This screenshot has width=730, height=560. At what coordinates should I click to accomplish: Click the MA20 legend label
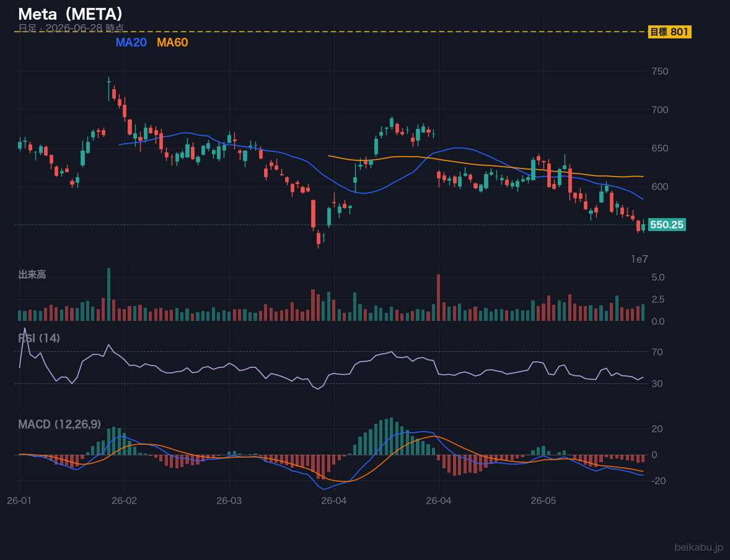coord(131,42)
